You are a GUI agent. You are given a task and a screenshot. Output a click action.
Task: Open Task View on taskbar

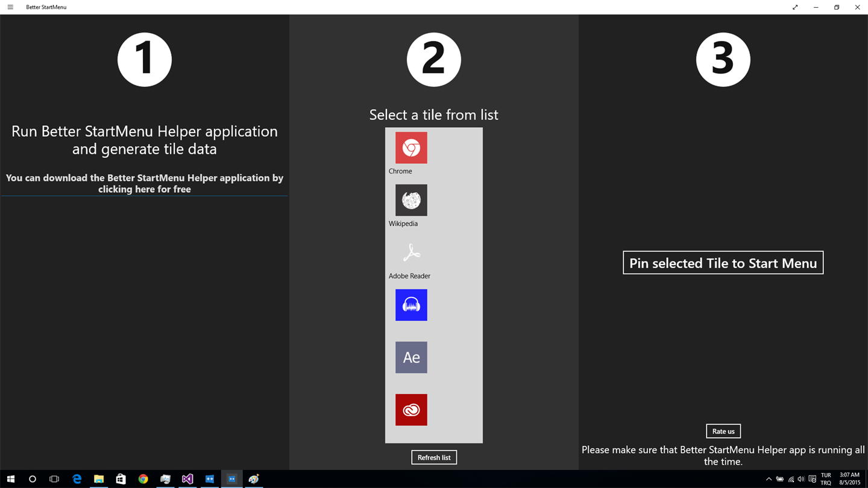pyautogui.click(x=54, y=479)
